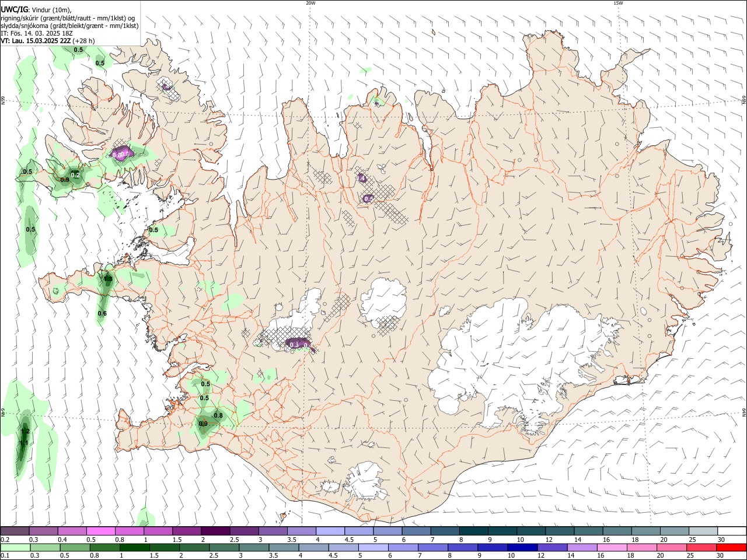Click the 'VT: Lau. 15.03.2025 22Z (+28 h)' line
The width and height of the screenshot is (747, 560).
pos(48,41)
